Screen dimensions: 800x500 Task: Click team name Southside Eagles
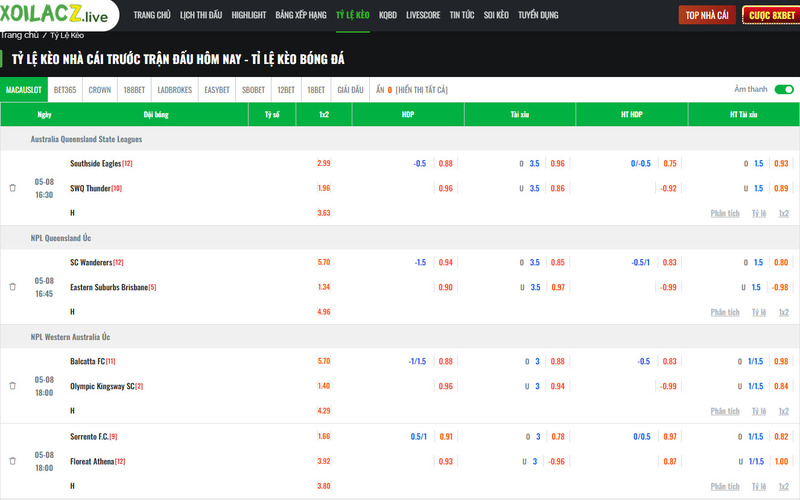click(x=95, y=164)
